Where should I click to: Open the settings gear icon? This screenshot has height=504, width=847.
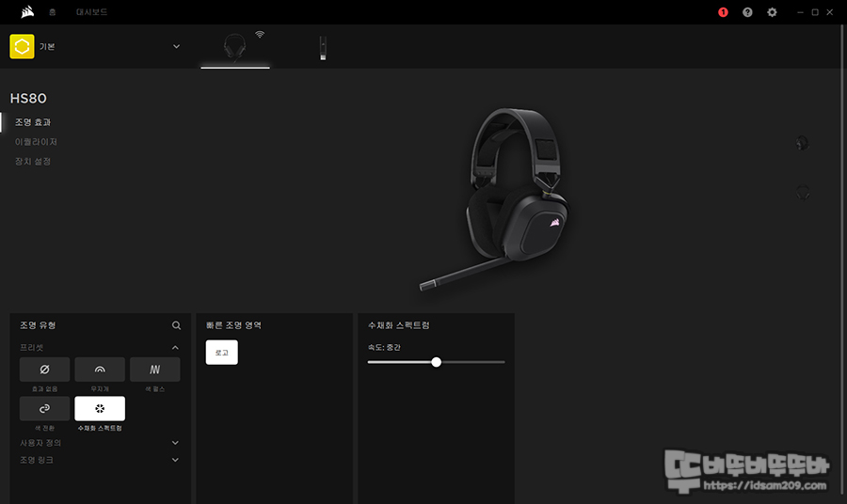point(772,12)
